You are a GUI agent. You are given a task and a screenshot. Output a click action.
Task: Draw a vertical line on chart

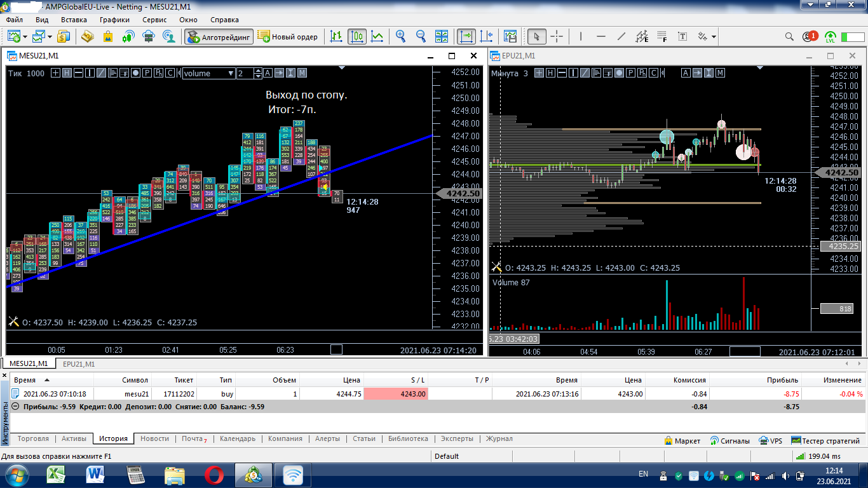(581, 36)
